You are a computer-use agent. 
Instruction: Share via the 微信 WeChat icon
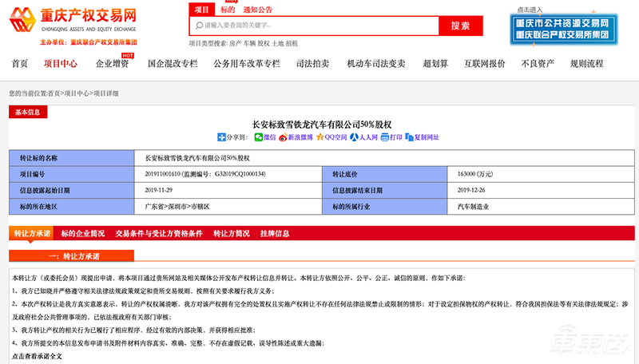tap(258, 137)
